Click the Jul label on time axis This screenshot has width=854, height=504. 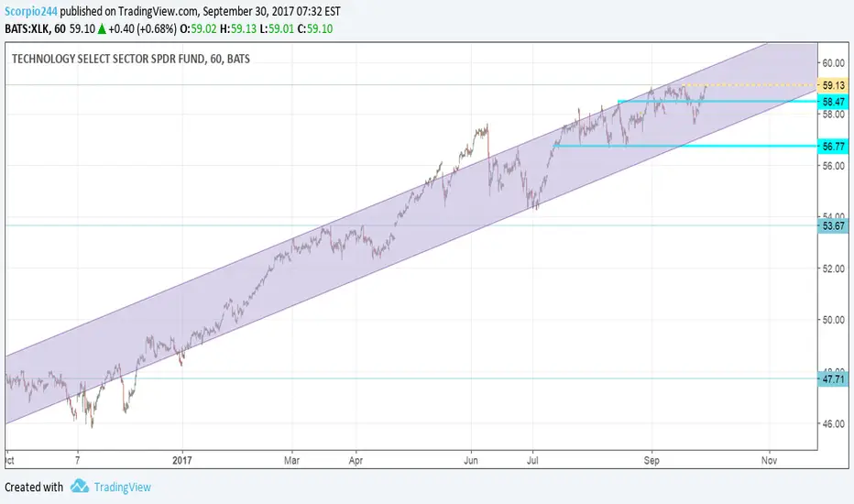532,460
